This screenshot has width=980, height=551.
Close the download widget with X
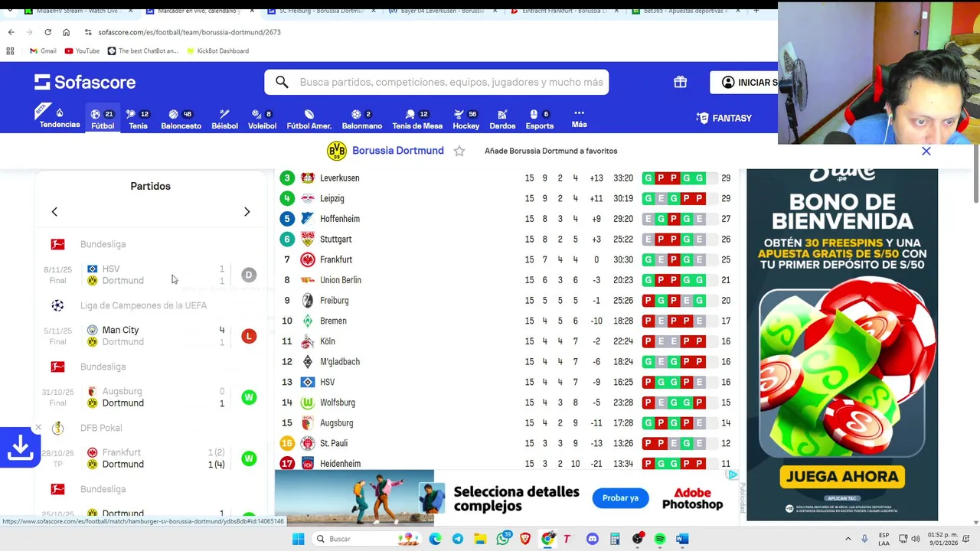[x=38, y=428]
